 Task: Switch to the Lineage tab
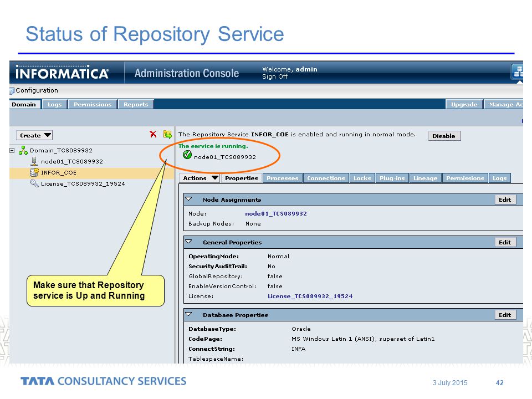coord(425,178)
